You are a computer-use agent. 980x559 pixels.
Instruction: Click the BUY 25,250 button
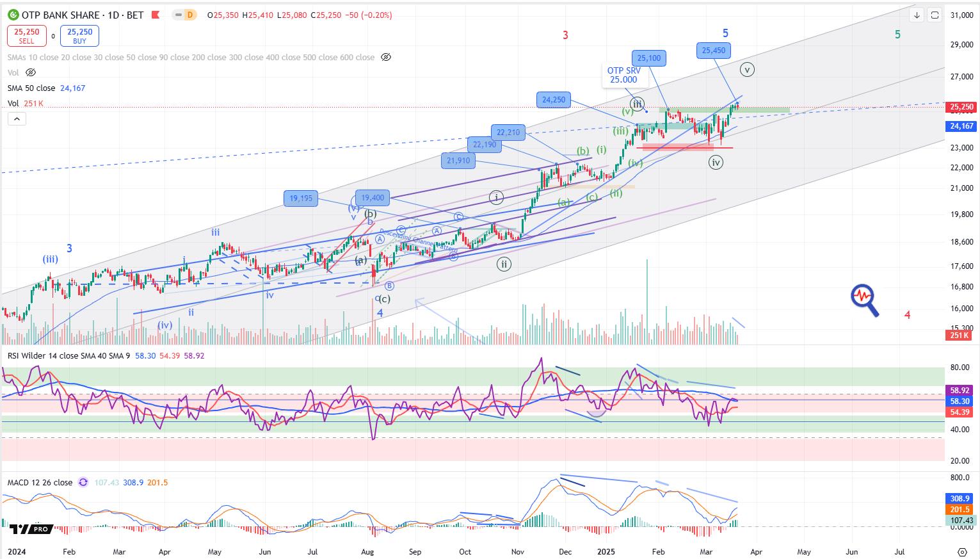pyautogui.click(x=80, y=35)
